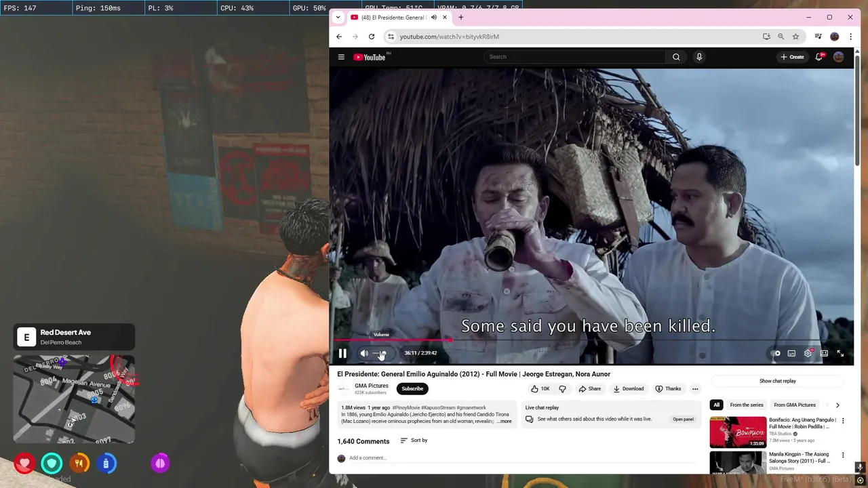The image size is (868, 488).
Task: Bookmark this page with the star
Action: [x=796, y=37]
